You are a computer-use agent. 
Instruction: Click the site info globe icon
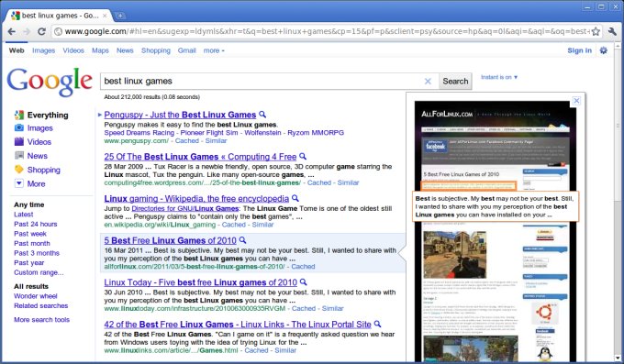coord(58,31)
